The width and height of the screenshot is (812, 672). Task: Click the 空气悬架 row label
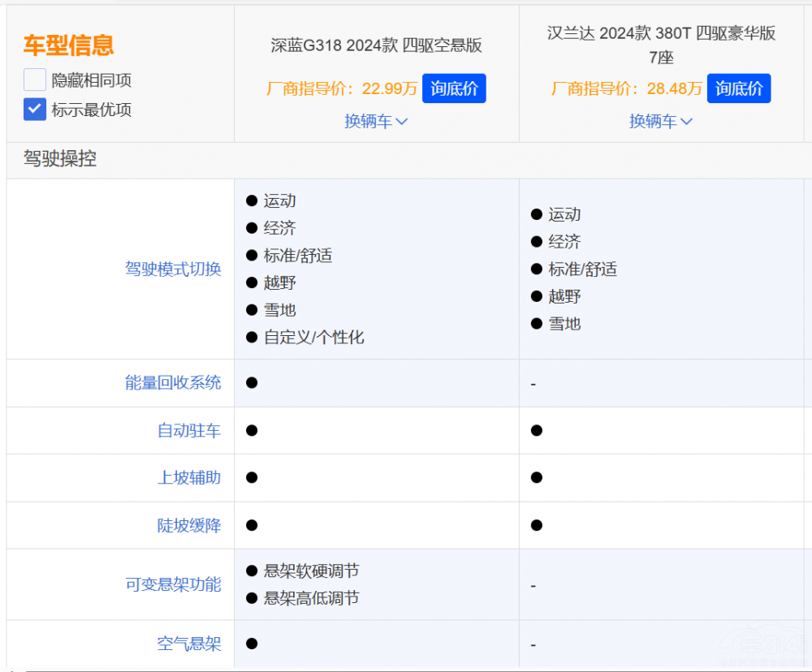tap(189, 644)
